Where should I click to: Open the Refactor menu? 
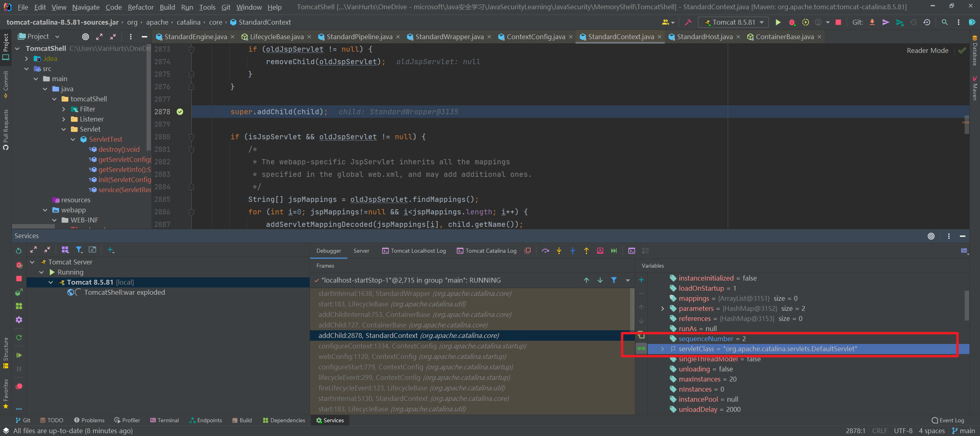tap(140, 7)
